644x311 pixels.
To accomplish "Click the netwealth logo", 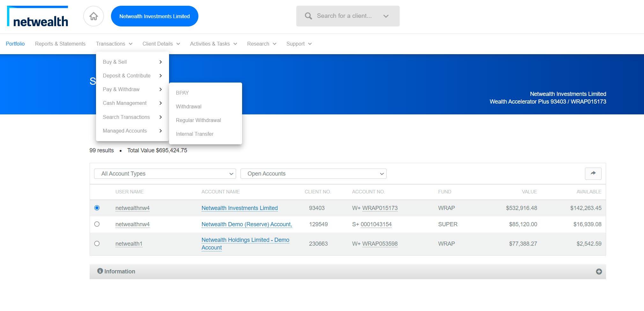I will click(x=38, y=17).
